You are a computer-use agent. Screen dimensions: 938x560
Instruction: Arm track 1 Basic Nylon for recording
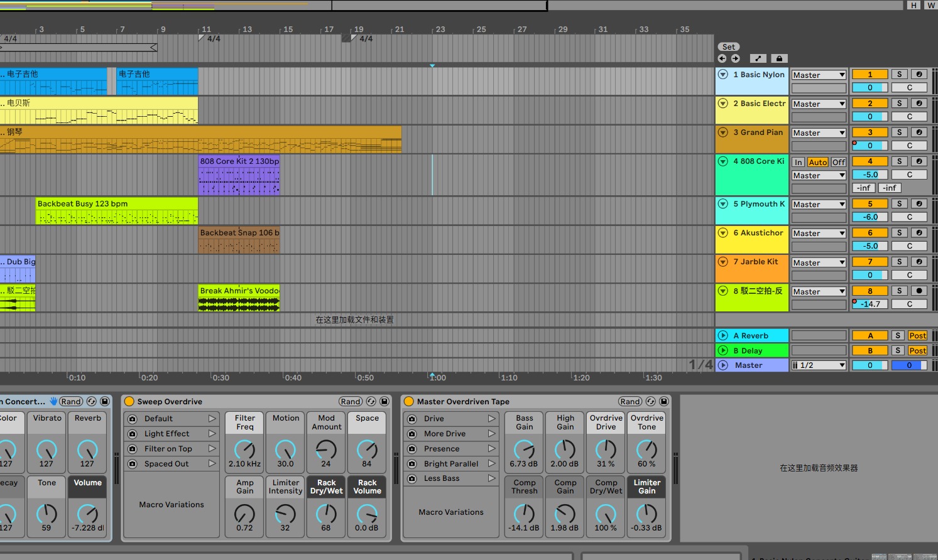(x=919, y=74)
